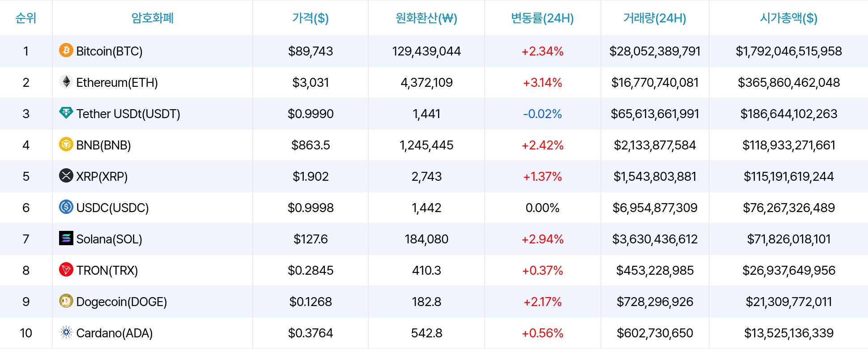Click the Dogecoin coin icon
Image resolution: width=868 pixels, height=349 pixels.
(66, 301)
